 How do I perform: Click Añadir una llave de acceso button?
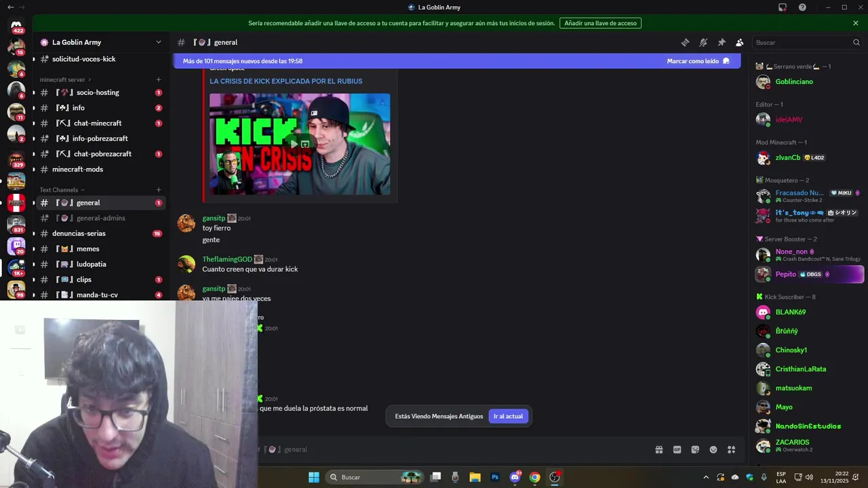pos(600,23)
